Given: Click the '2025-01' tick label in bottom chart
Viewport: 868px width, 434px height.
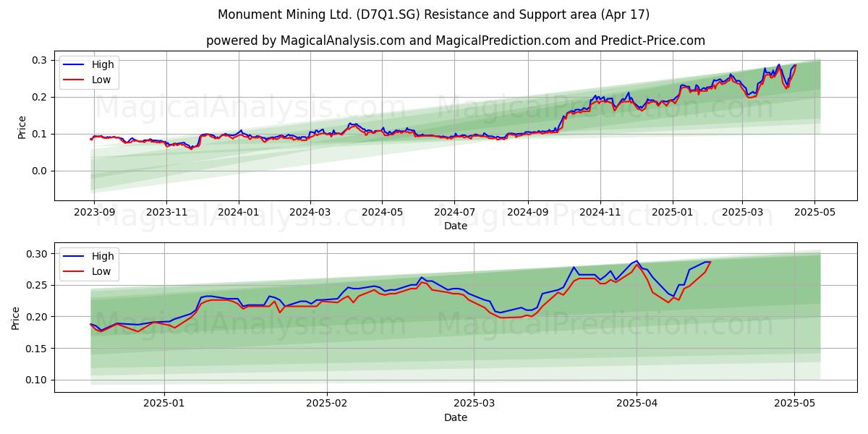Looking at the screenshot, I should tap(165, 404).
